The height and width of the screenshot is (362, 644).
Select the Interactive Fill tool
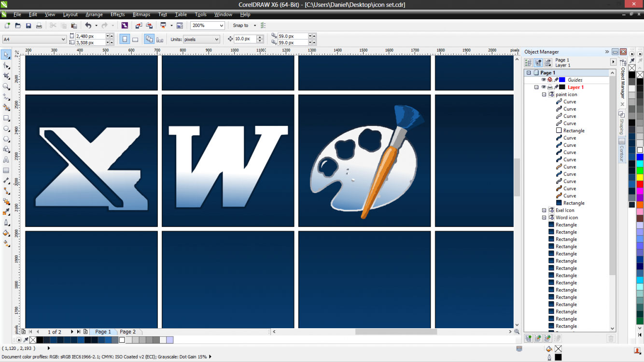coord(6,244)
